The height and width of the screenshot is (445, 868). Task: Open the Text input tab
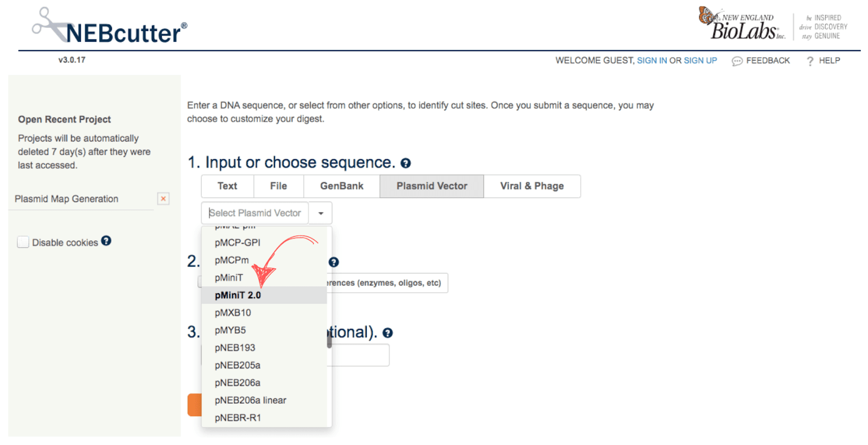point(227,186)
